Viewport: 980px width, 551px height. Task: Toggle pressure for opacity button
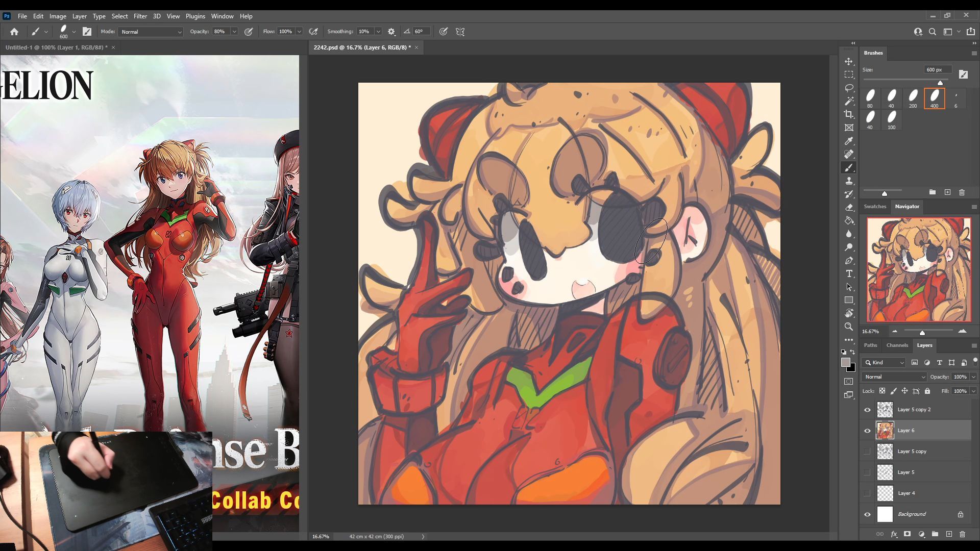click(249, 32)
